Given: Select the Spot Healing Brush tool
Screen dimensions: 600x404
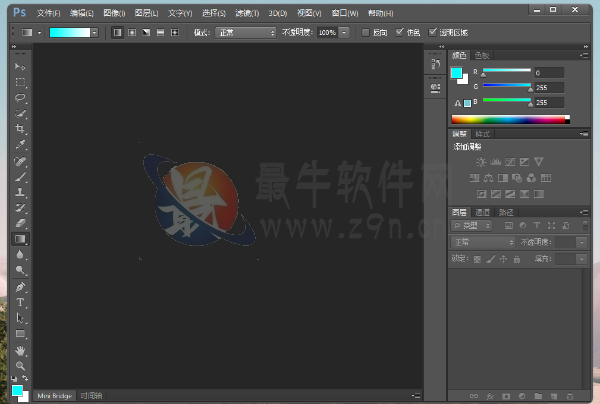Looking at the screenshot, I should (20, 161).
